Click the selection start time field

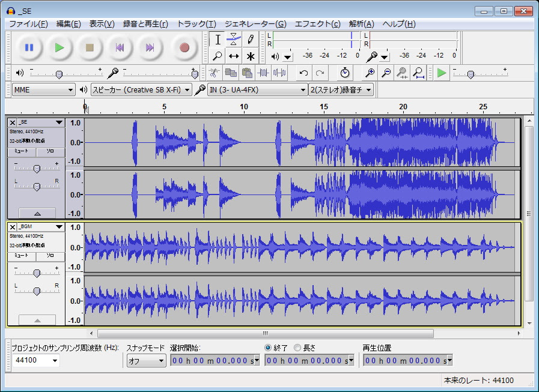pos(215,360)
